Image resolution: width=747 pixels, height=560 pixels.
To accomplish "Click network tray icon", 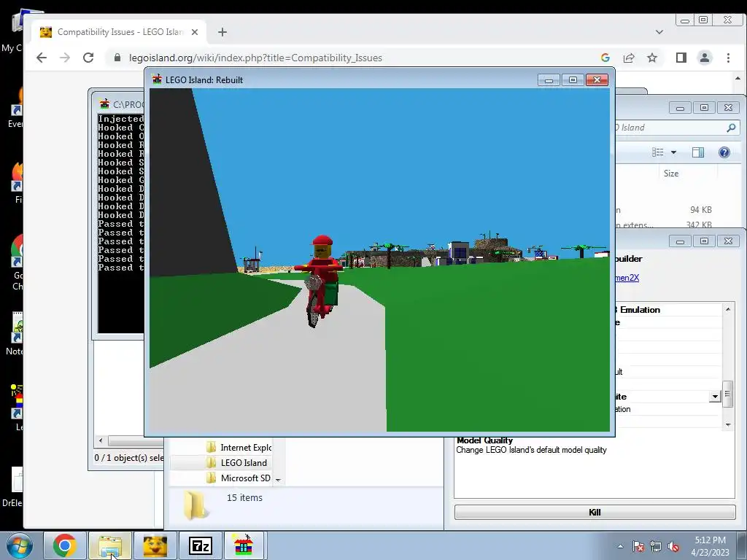I will pyautogui.click(x=656, y=546).
